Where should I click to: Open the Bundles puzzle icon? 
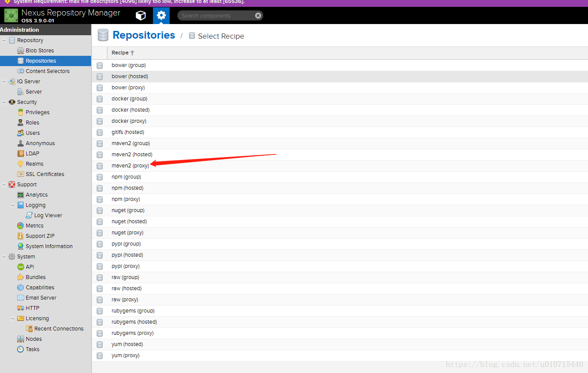click(x=20, y=277)
